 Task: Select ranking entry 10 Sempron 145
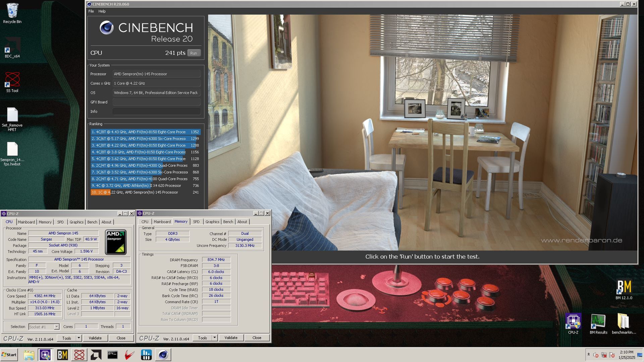click(x=145, y=192)
